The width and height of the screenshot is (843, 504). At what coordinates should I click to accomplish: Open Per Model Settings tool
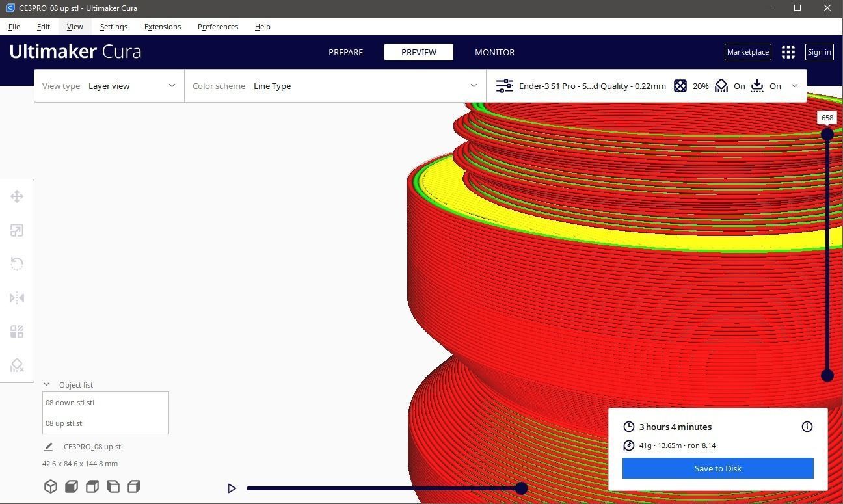(x=17, y=332)
